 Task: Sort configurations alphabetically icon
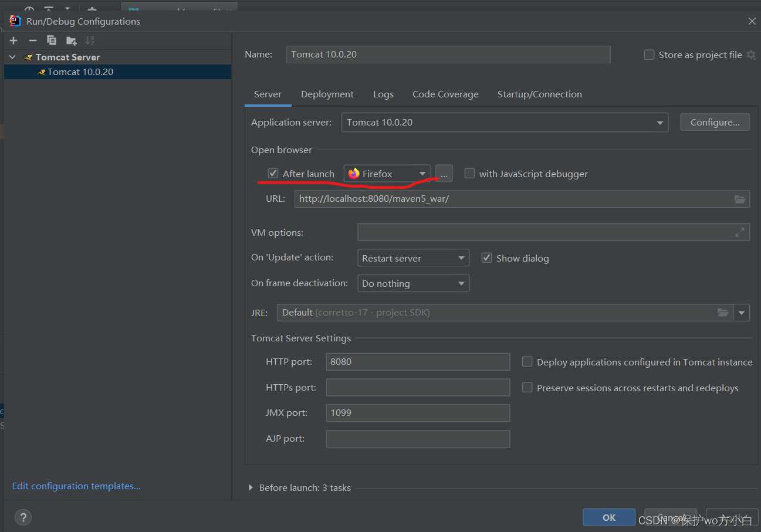(x=90, y=40)
